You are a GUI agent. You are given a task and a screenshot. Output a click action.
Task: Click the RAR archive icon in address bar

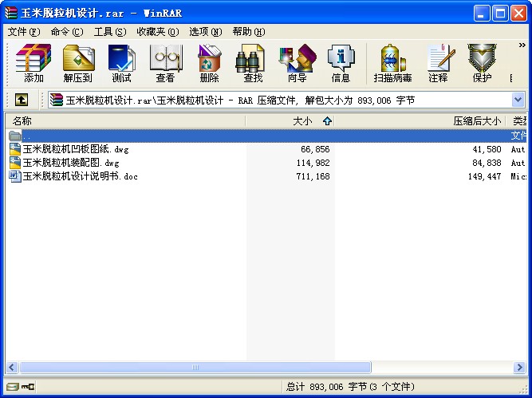coord(57,100)
